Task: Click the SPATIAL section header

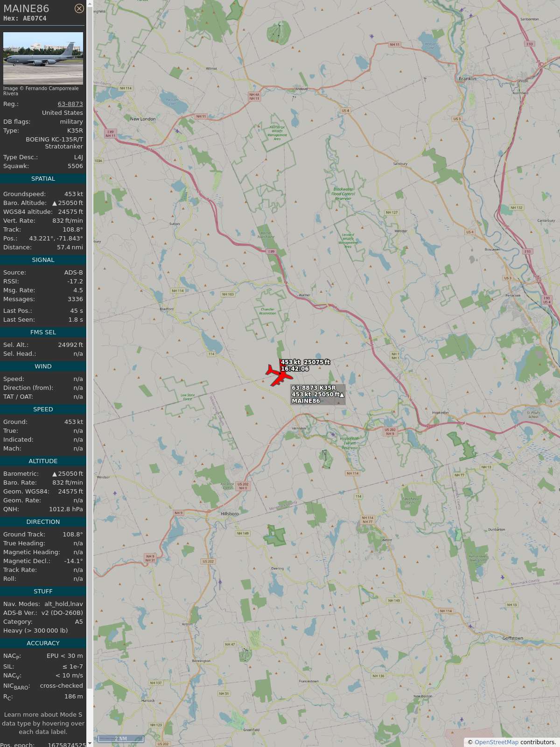Action: [43, 179]
